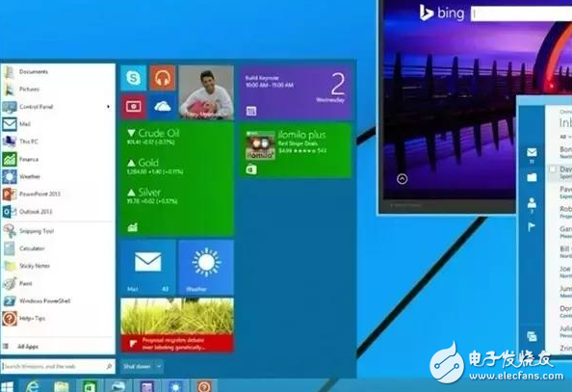This screenshot has width=572, height=392.
Task: Click the circled up arrow in the Bing window
Action: click(402, 179)
